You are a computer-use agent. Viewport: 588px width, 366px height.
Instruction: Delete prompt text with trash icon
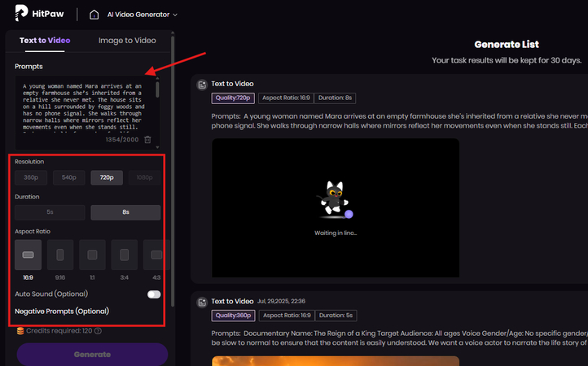(x=147, y=140)
